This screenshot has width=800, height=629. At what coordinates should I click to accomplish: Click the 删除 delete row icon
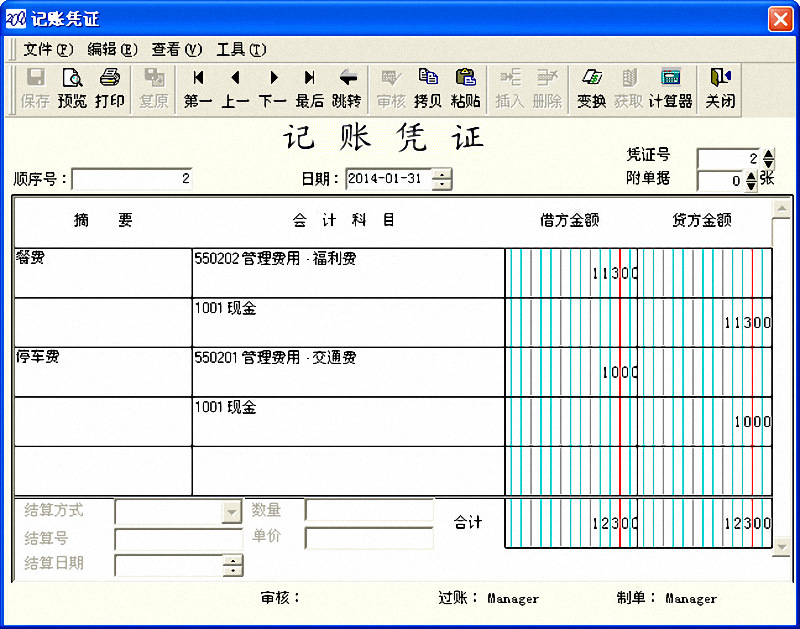(546, 89)
